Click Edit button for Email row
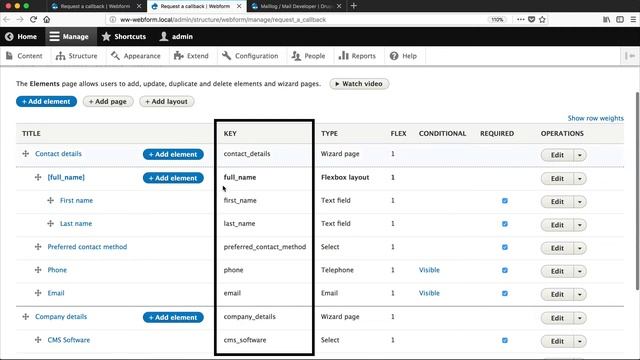640x360 pixels. (557, 294)
